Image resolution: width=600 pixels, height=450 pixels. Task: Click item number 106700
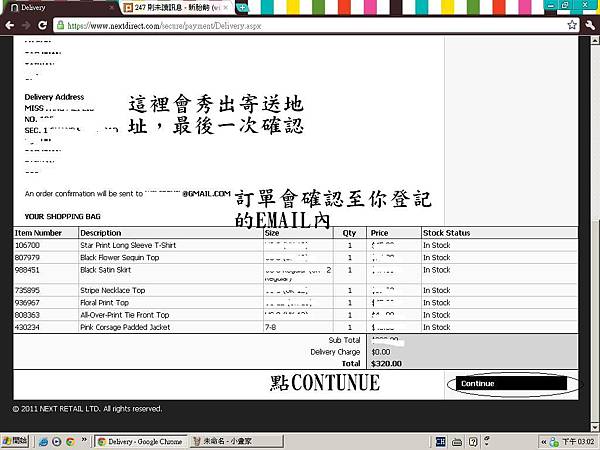[27, 245]
